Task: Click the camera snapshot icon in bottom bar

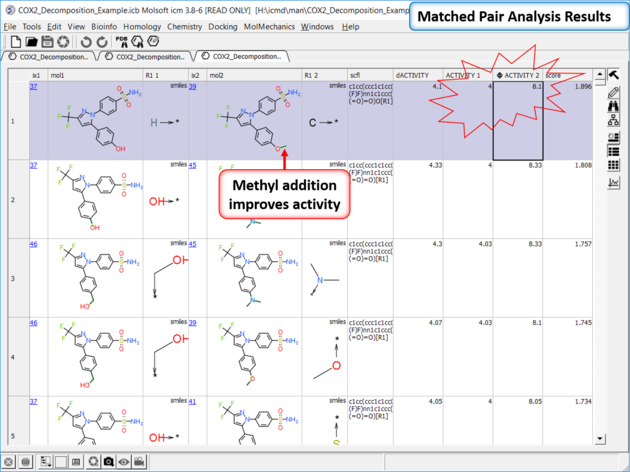Action: (106, 462)
